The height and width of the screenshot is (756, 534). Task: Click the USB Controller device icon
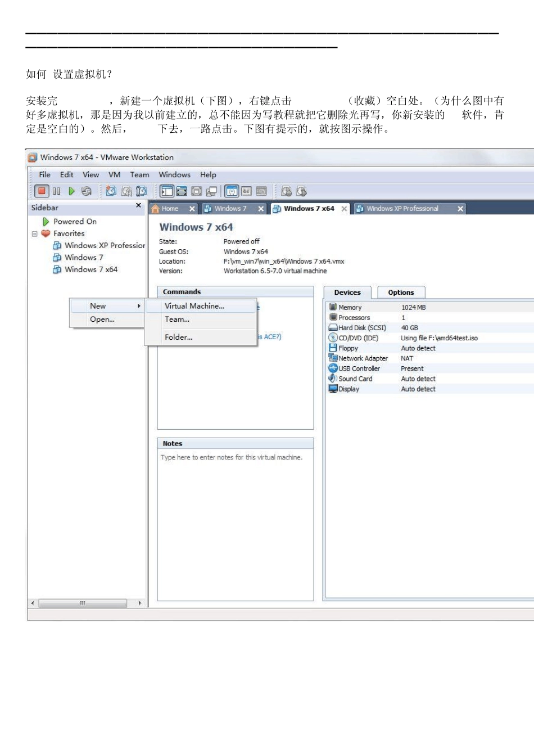[x=333, y=368]
